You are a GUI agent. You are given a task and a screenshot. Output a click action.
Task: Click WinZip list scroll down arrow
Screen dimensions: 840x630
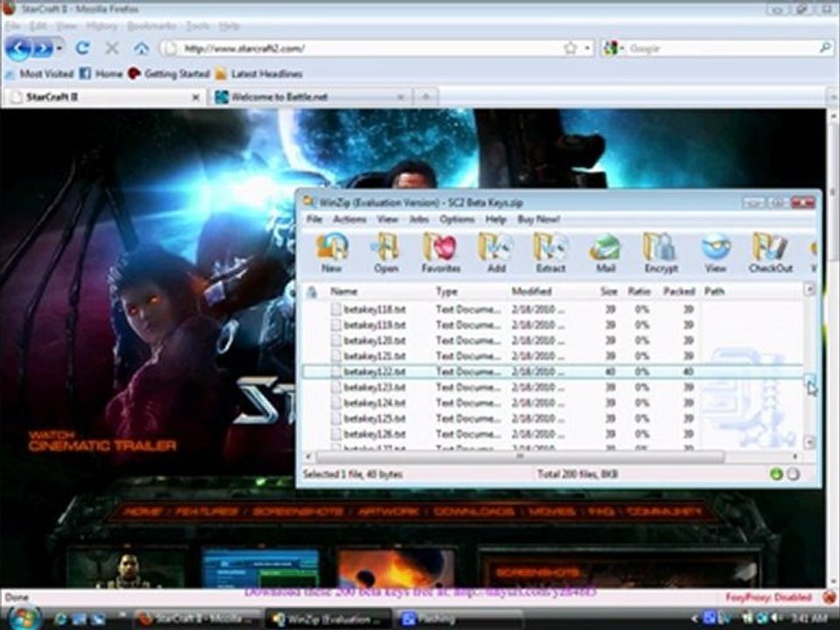[810, 442]
